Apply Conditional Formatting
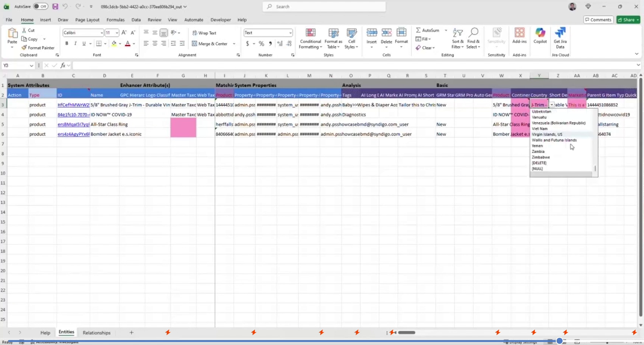The width and height of the screenshot is (644, 345). point(310,38)
